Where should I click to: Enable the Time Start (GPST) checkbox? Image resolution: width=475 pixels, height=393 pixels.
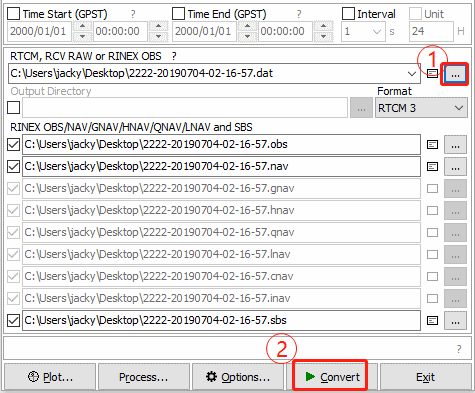[13, 14]
